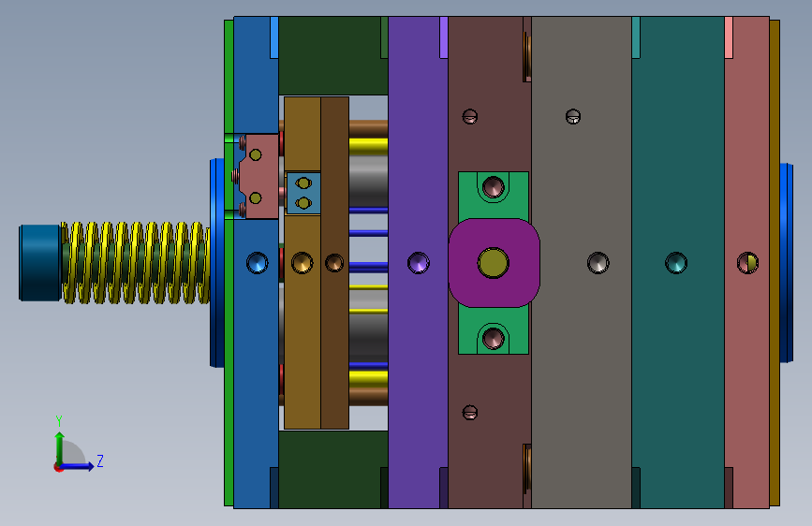Click the upper slotted screw on the maroon plate
812x526 pixels.
pos(470,116)
